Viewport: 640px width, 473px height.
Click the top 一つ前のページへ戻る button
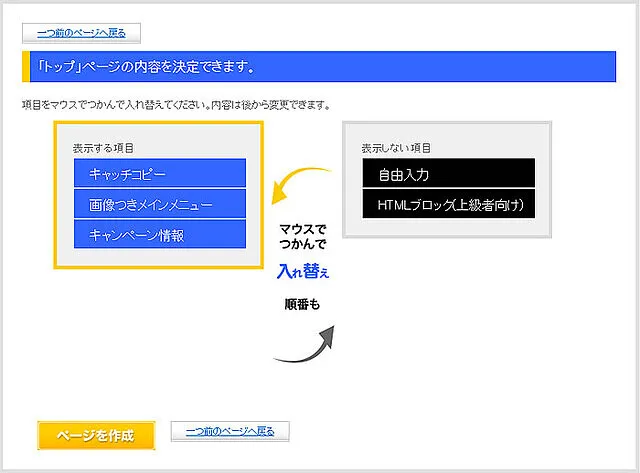81,33
